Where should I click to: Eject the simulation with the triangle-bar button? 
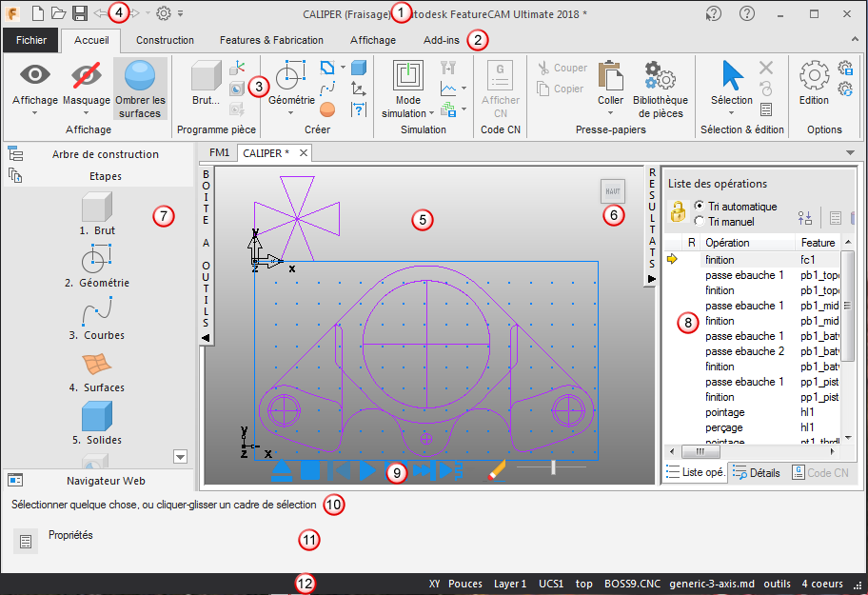tap(282, 470)
